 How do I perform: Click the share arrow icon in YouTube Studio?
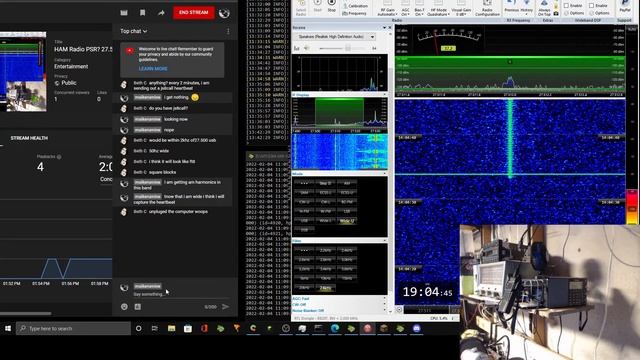[x=161, y=13]
